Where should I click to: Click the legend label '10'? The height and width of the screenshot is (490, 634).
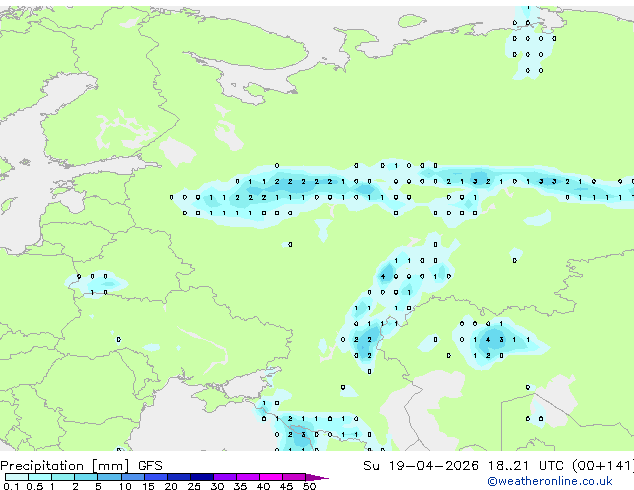click(x=125, y=486)
